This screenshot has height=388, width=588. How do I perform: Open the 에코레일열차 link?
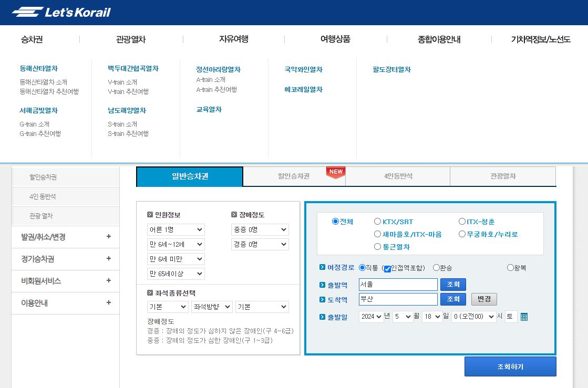(x=303, y=89)
